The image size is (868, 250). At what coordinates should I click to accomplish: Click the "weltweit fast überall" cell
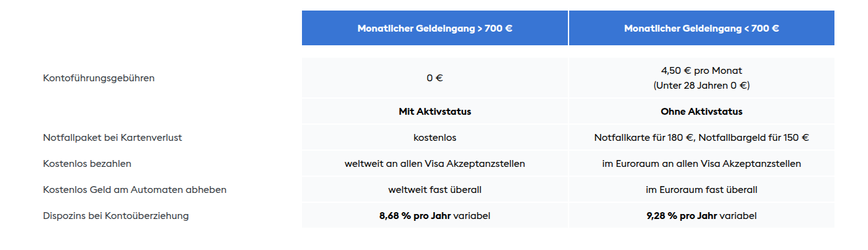tap(434, 190)
